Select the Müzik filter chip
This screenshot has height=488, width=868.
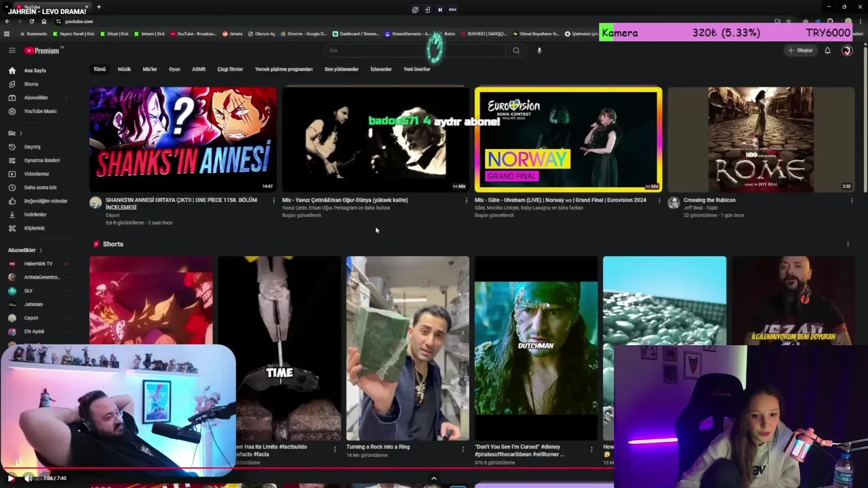point(124,69)
